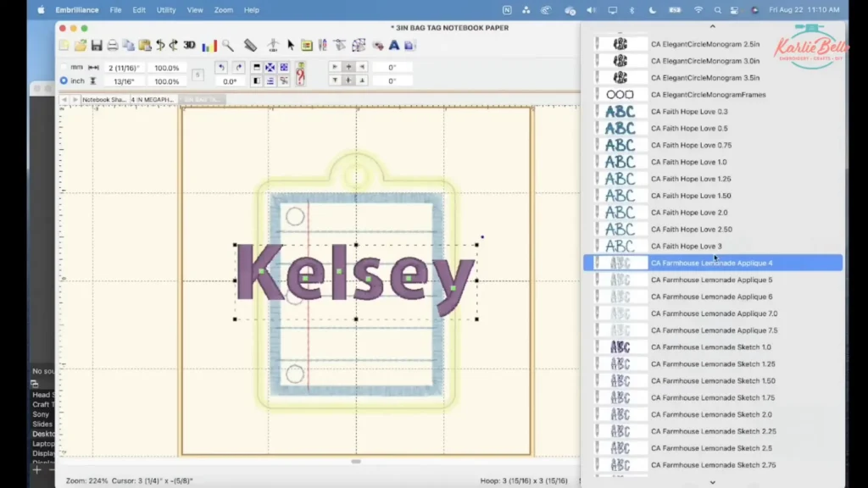Click the ruler measure tool
The width and height of the screenshot is (868, 488).
(x=250, y=45)
